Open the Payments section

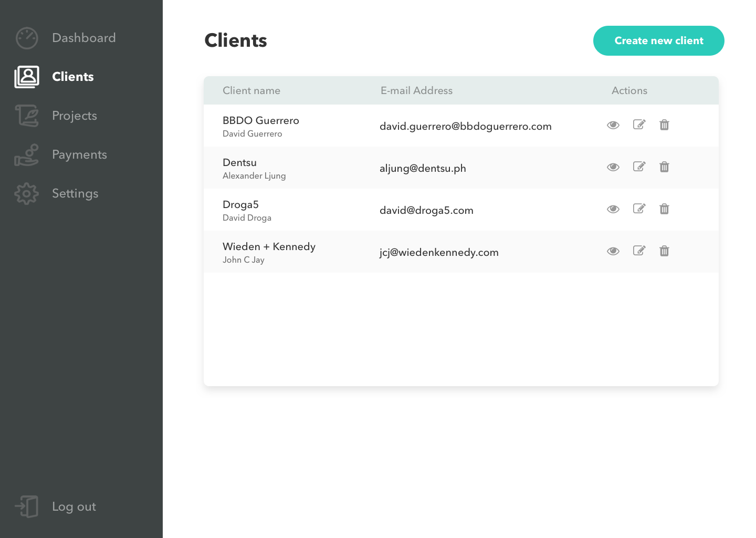point(79,155)
